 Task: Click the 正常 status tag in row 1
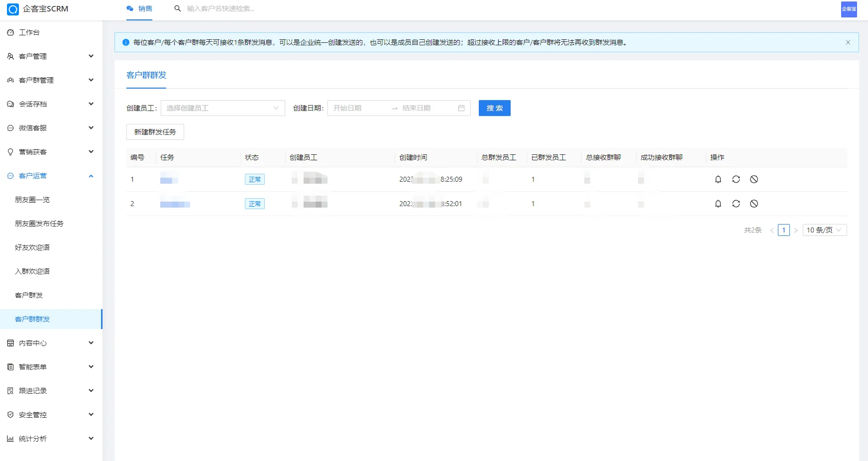(255, 179)
